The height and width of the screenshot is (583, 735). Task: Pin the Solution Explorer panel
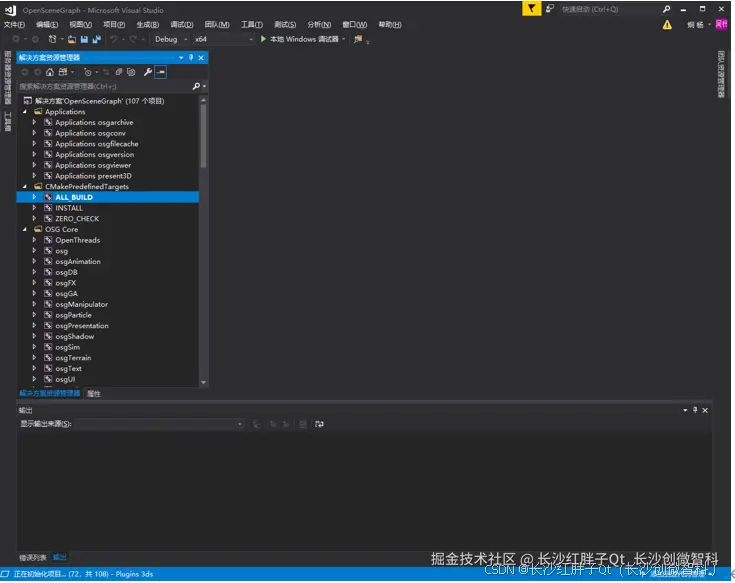(x=191, y=58)
